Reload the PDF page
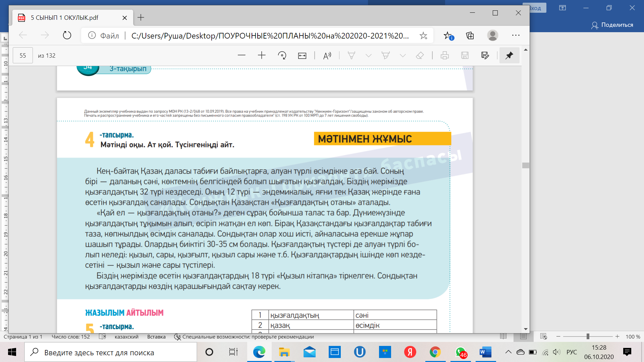This screenshot has width=644, height=362. point(67,35)
